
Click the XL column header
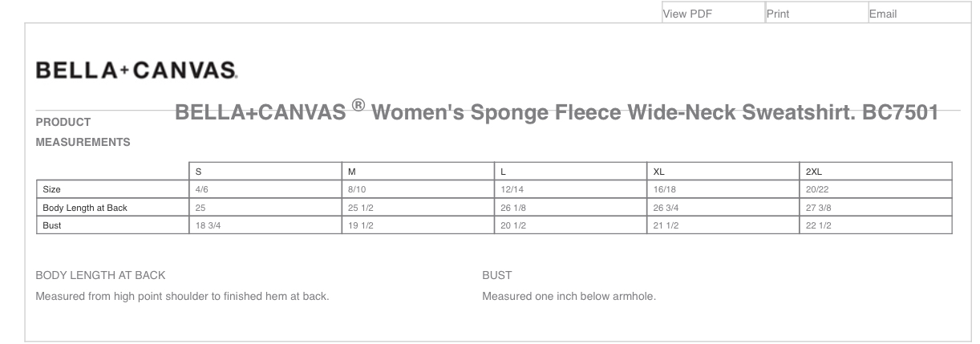pyautogui.click(x=723, y=171)
